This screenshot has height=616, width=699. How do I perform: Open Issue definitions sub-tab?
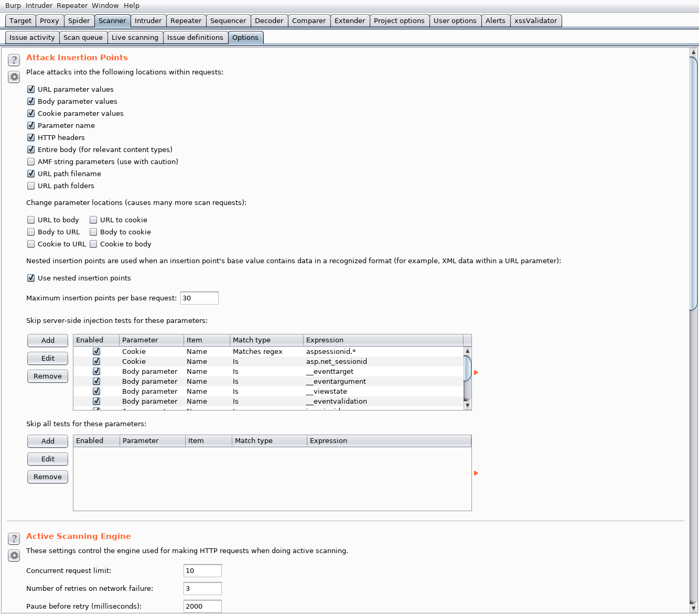195,38
